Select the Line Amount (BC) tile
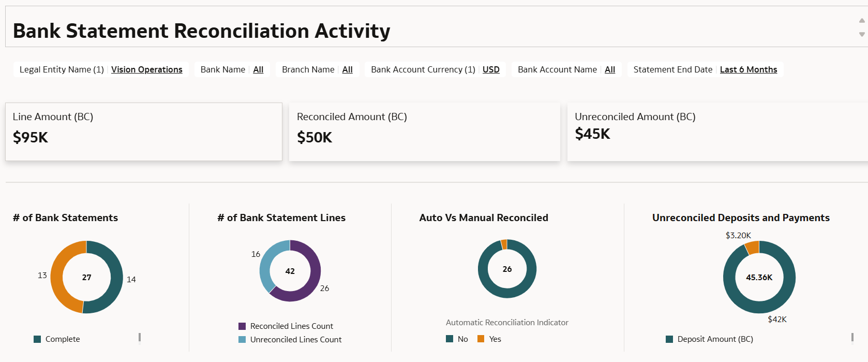Viewport: 868px width, 362px height. click(143, 132)
